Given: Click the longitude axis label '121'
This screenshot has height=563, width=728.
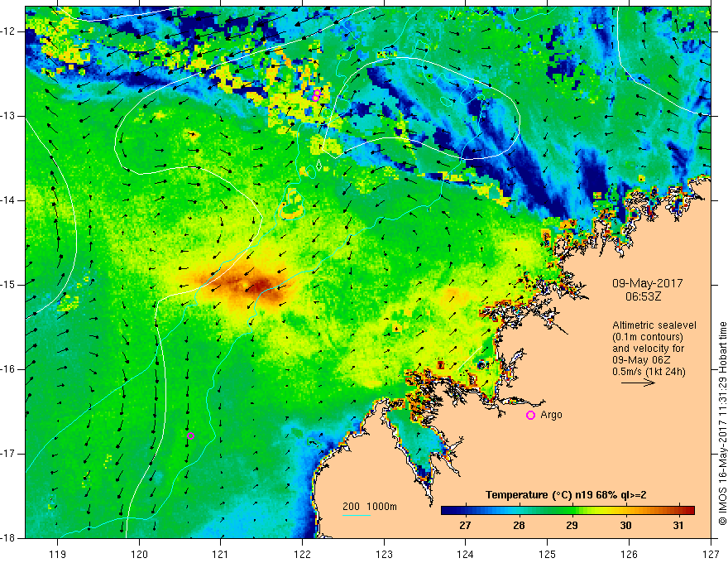Looking at the screenshot, I should tap(221, 555).
